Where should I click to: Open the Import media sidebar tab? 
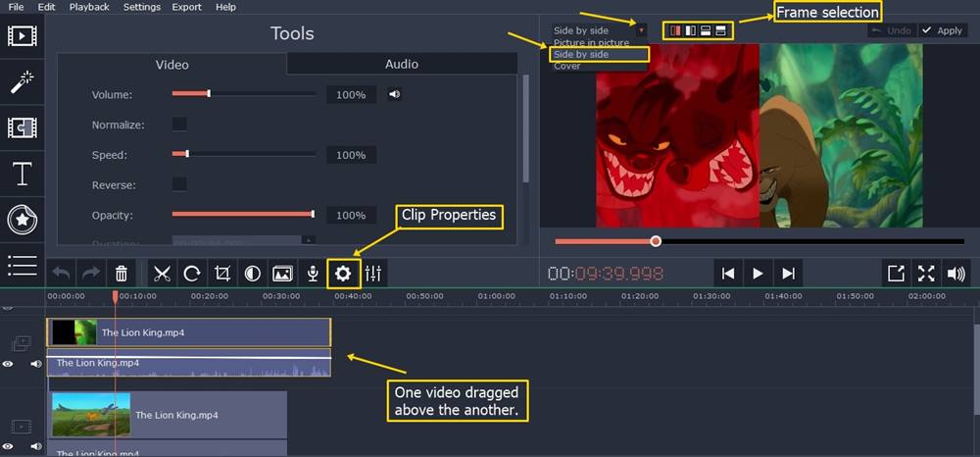coord(22,36)
